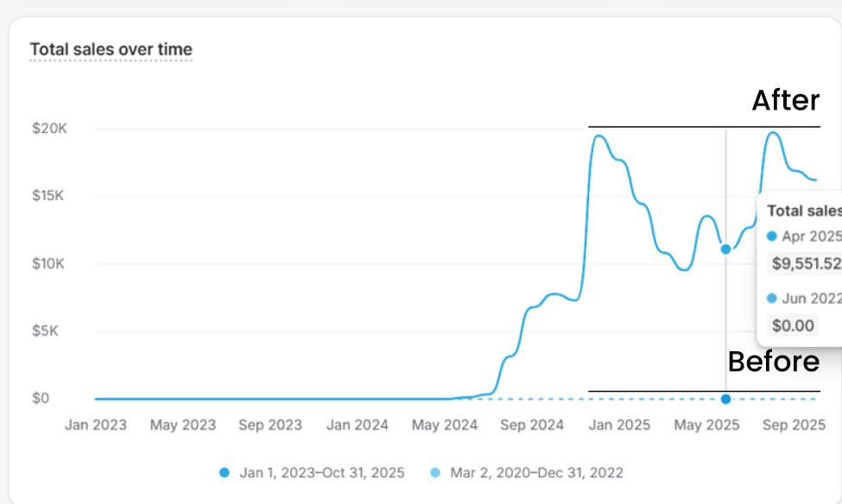
Task: Click the "After" annotation label
Action: click(785, 101)
